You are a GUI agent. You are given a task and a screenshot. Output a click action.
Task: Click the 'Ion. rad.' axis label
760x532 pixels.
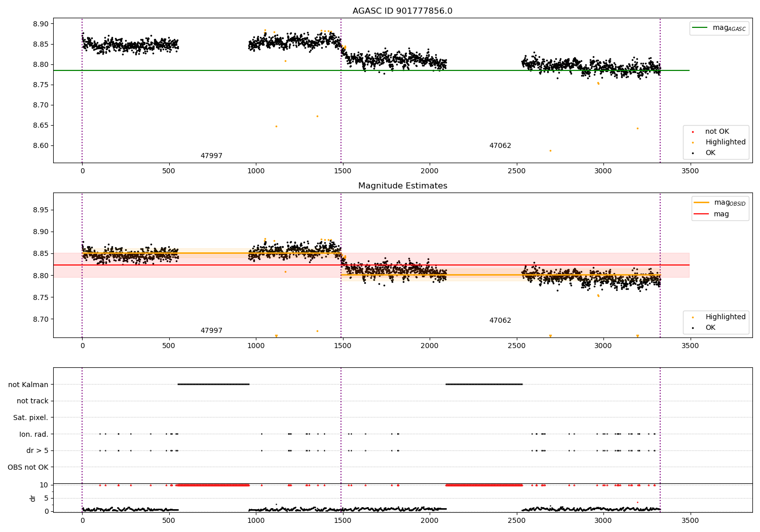coord(34,434)
